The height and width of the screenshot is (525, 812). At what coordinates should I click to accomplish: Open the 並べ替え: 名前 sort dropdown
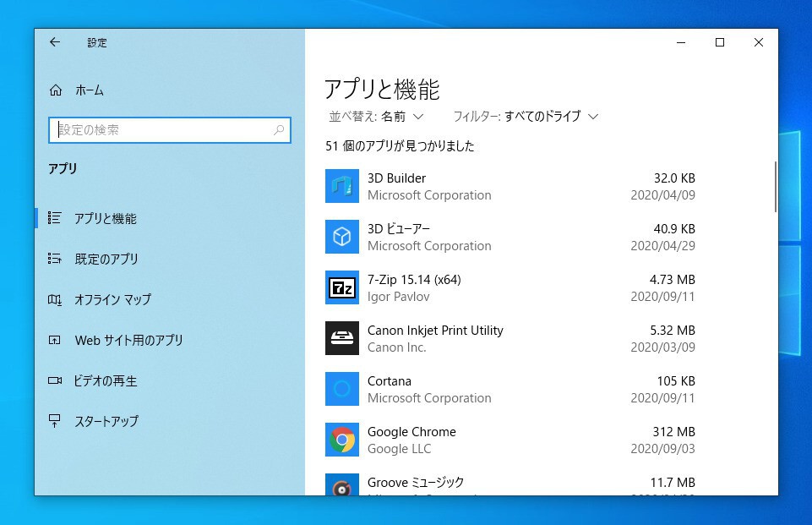pos(376,116)
